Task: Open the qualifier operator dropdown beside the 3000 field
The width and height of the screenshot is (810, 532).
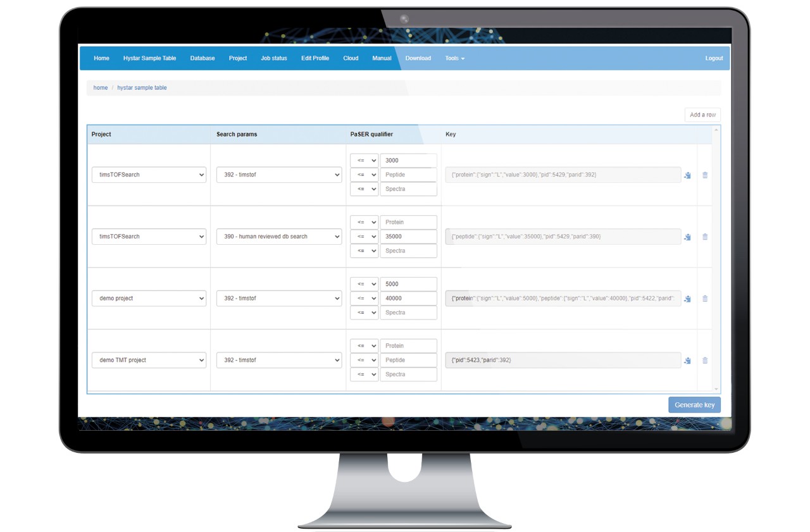Action: [364, 160]
